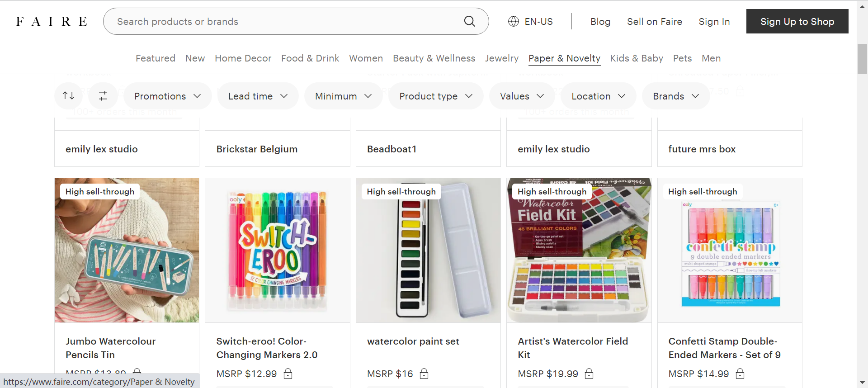Open Artist's Watercolor Field Kit image
This screenshot has width=868, height=388.
[x=579, y=250]
